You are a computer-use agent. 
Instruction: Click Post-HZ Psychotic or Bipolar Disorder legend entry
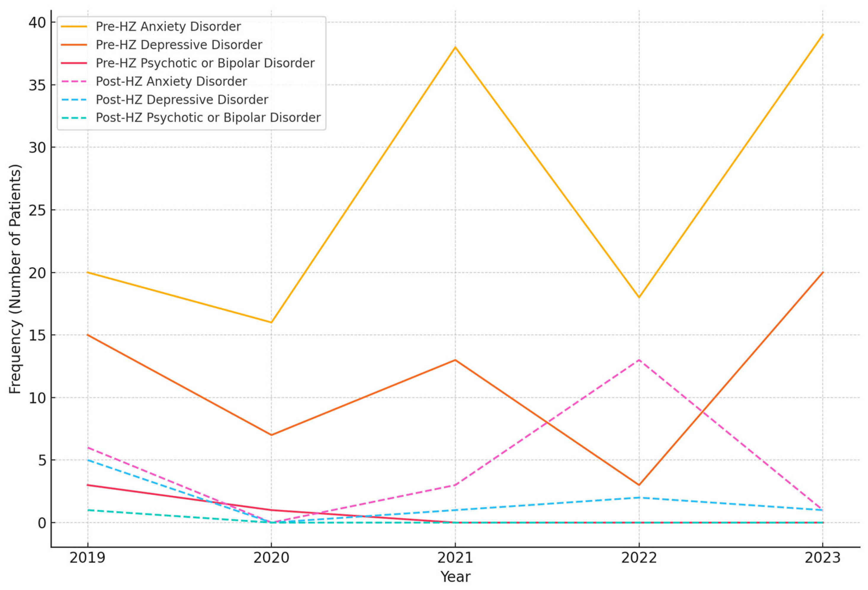point(208,118)
